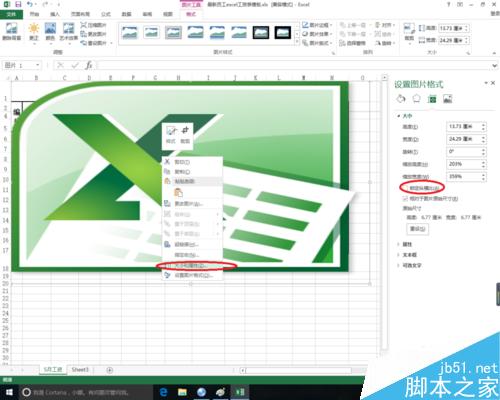Viewport: 500px width, 400px height.
Task: Choose Format Picture (设置图片格式) in context menu
Action: click(x=192, y=275)
